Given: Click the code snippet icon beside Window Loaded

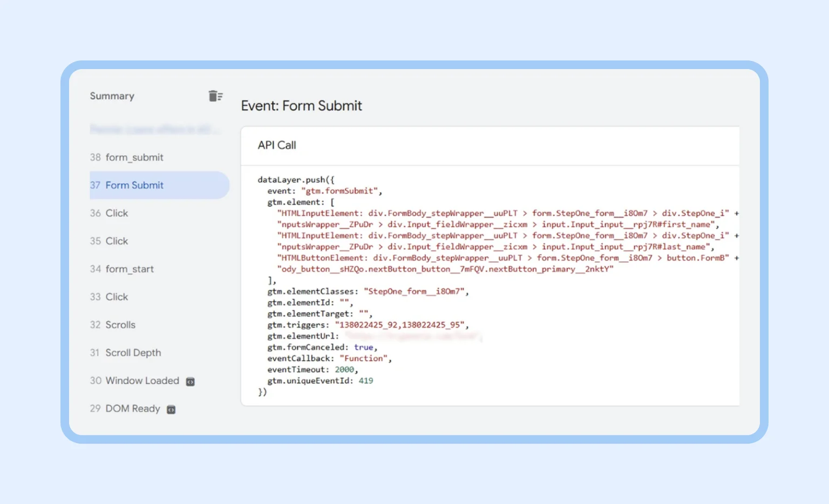Looking at the screenshot, I should click(x=190, y=382).
